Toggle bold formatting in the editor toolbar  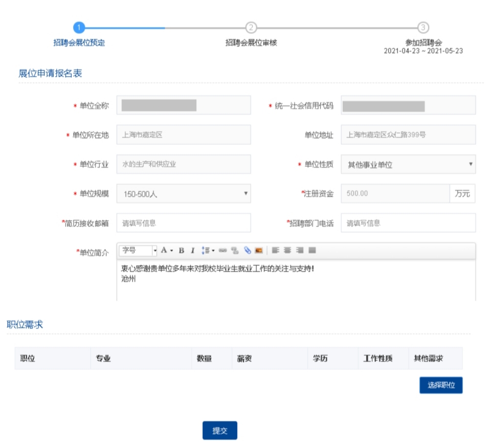coord(181,251)
